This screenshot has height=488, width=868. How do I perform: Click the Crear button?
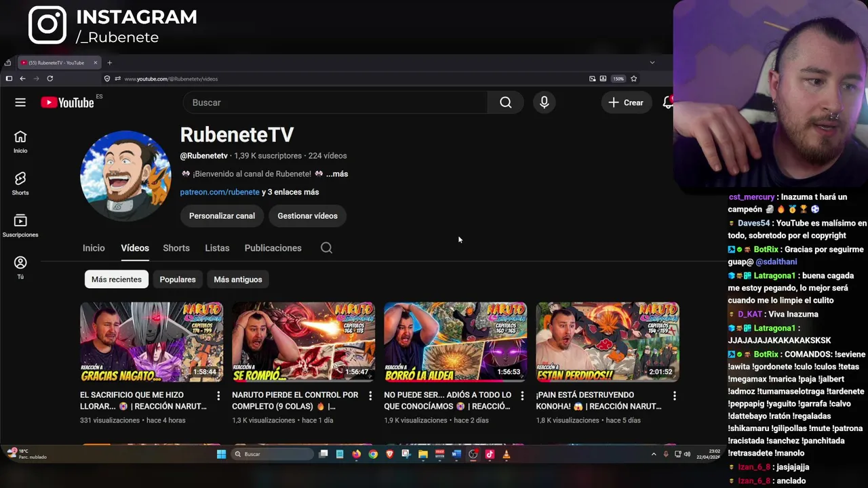click(626, 102)
